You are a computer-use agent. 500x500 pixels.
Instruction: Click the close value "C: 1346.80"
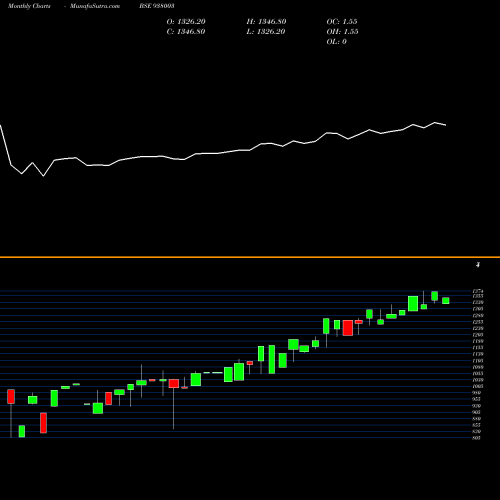click(x=186, y=32)
